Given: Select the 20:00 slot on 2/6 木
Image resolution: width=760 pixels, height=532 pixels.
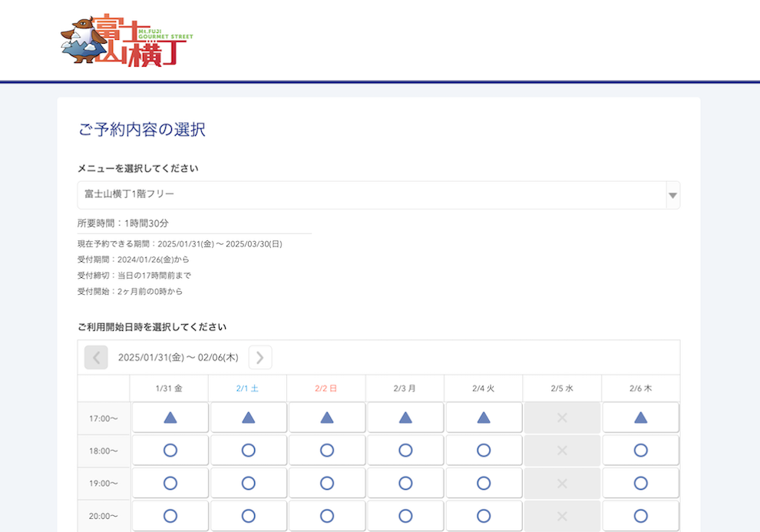Looking at the screenshot, I should (640, 516).
